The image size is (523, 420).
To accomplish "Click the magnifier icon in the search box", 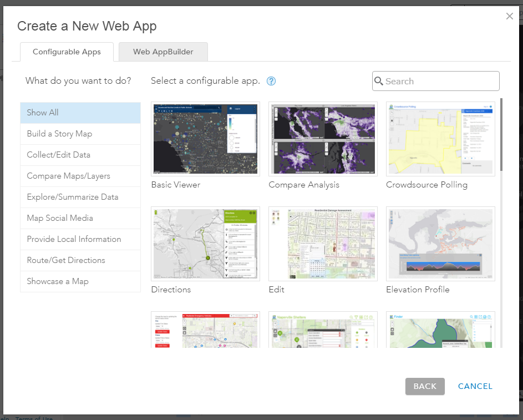I will (378, 81).
